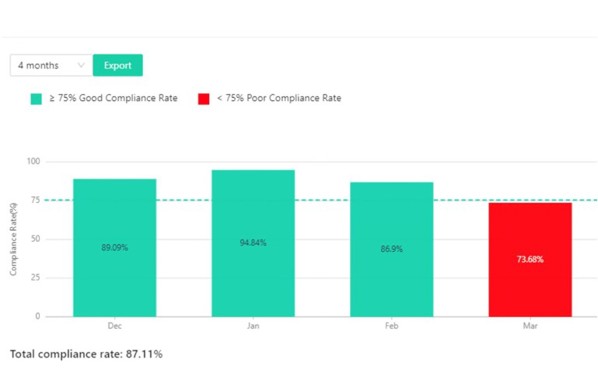This screenshot has width=598, height=373.
Task: Toggle the green Good Compliance legend swatch
Action: pos(36,99)
